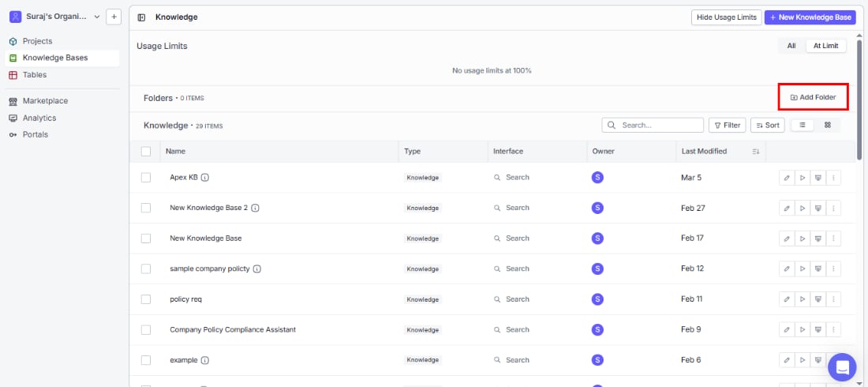Viewport: 868px width, 387px height.
Task: Open the policy req knowledge base
Action: [x=185, y=299]
